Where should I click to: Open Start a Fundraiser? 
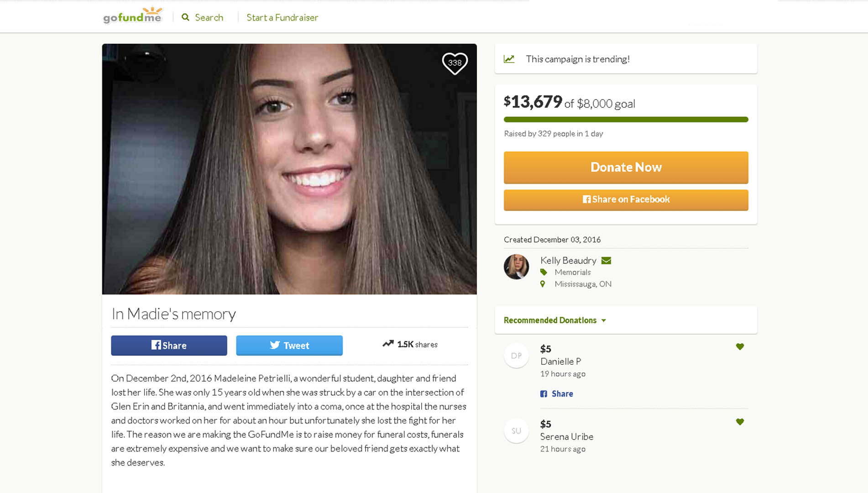pos(282,17)
